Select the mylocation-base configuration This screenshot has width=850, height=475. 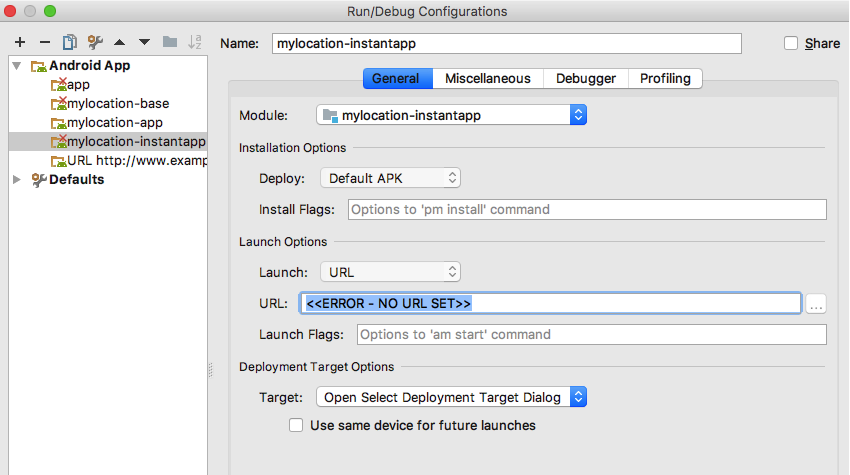pyautogui.click(x=117, y=103)
